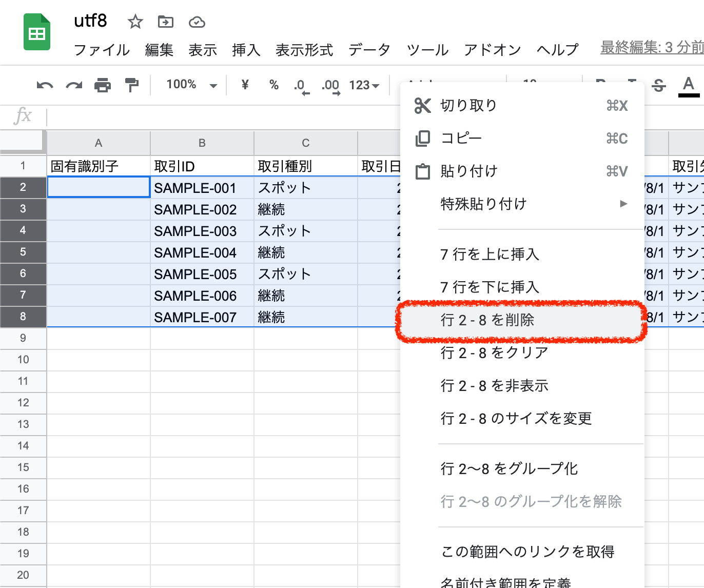The width and height of the screenshot is (704, 588).
Task: Expand the 123 number format dropdown
Action: click(364, 85)
